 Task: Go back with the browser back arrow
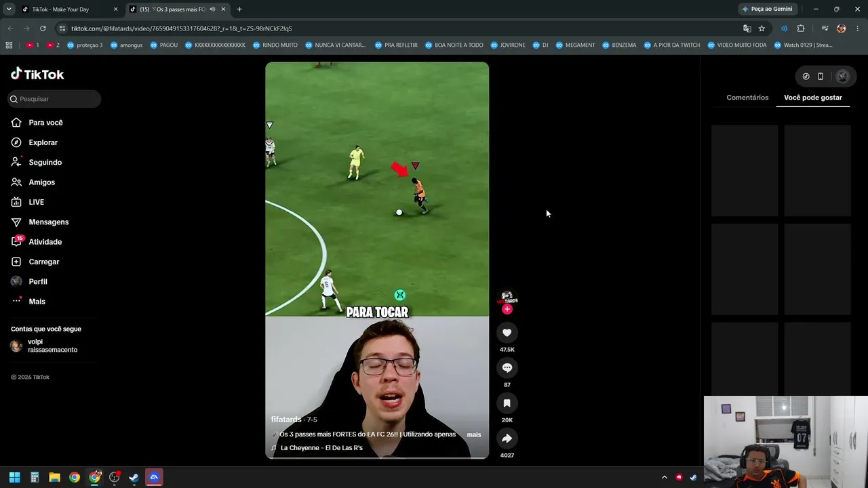(x=10, y=28)
